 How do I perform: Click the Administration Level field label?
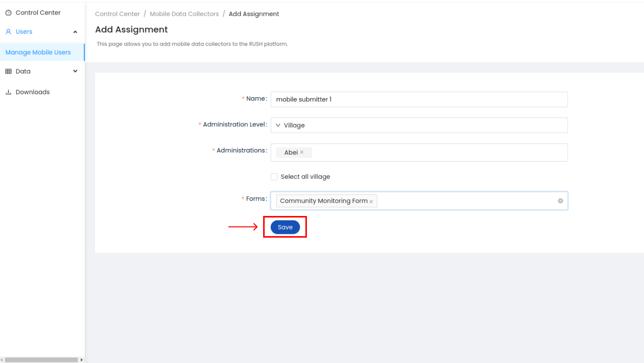(235, 124)
